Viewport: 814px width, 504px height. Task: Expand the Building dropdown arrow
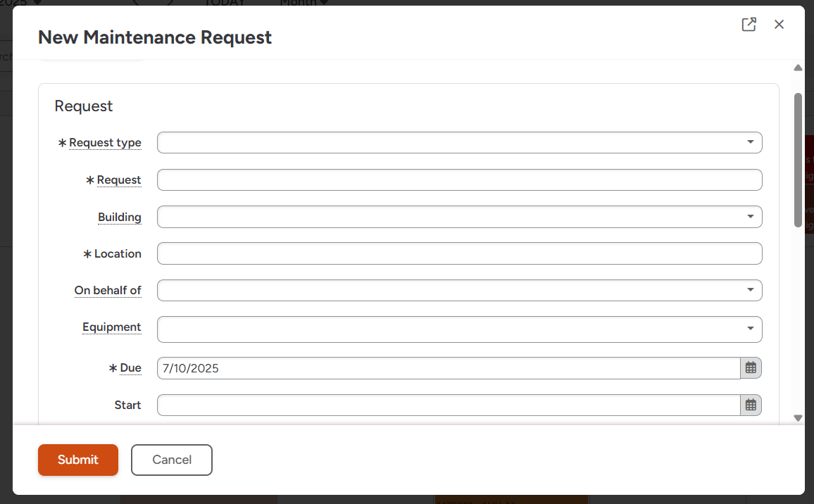750,216
